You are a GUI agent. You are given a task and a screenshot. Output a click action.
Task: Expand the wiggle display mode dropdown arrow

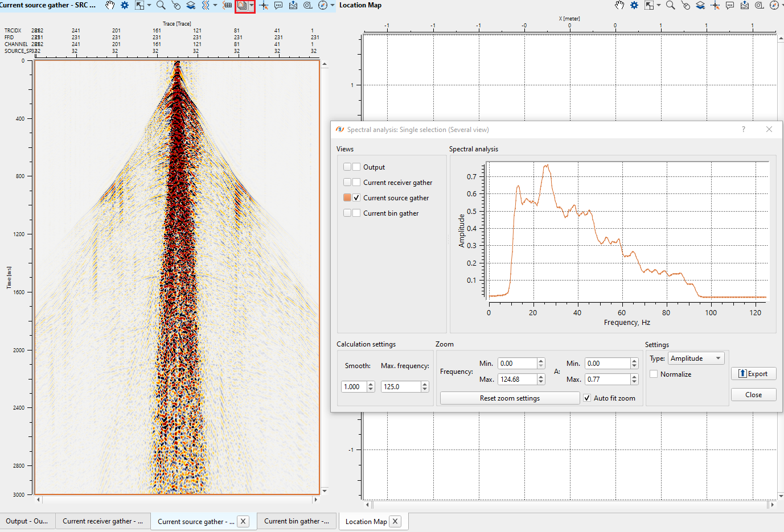point(215,5)
